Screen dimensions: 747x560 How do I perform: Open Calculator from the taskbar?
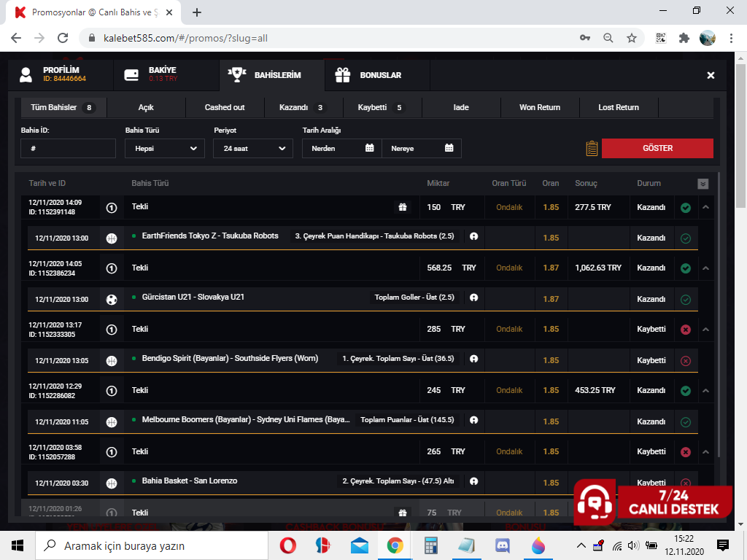tap(430, 545)
